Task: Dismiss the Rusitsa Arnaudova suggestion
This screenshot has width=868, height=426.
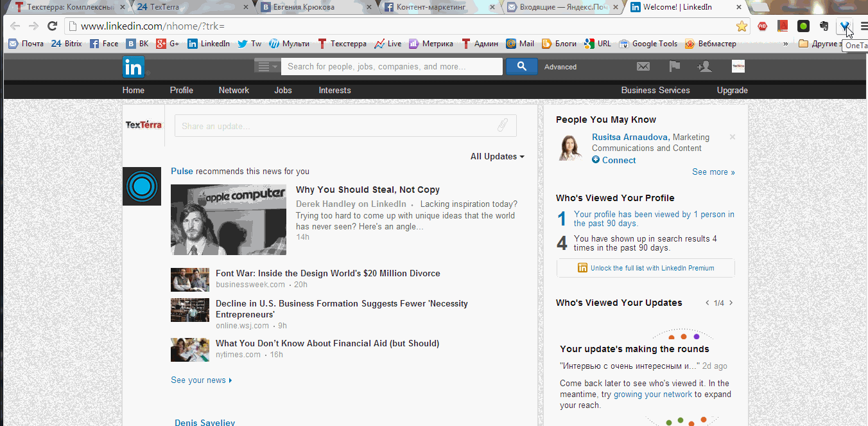Action: 733,137
